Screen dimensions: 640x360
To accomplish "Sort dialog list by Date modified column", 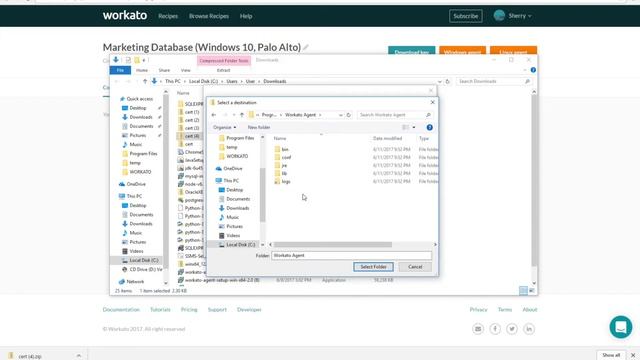I will click(387, 139).
